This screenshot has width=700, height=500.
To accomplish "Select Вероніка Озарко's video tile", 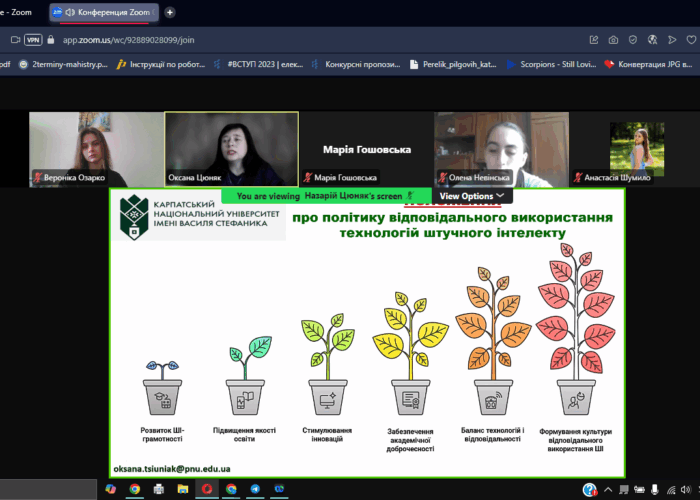I will click(95, 149).
